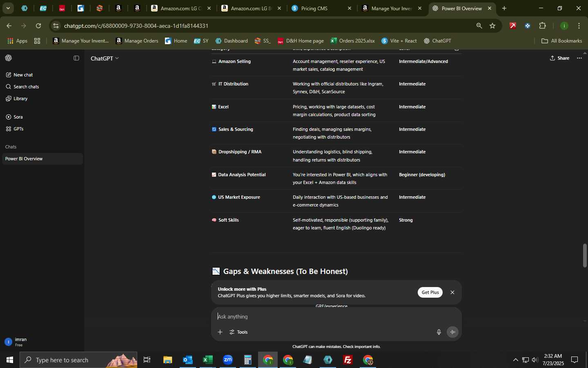Open Outlook from the taskbar
This screenshot has height=368, width=588.
188,360
